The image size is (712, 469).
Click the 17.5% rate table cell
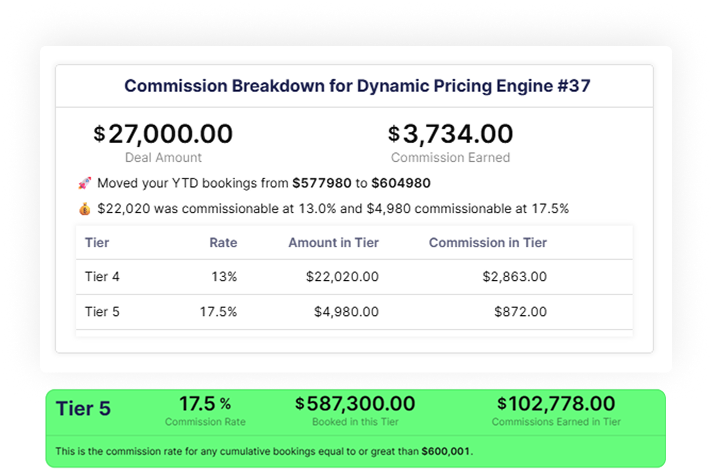[218, 312]
